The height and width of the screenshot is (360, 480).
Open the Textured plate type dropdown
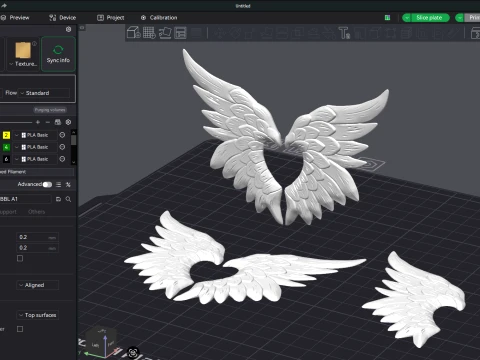click(x=23, y=64)
